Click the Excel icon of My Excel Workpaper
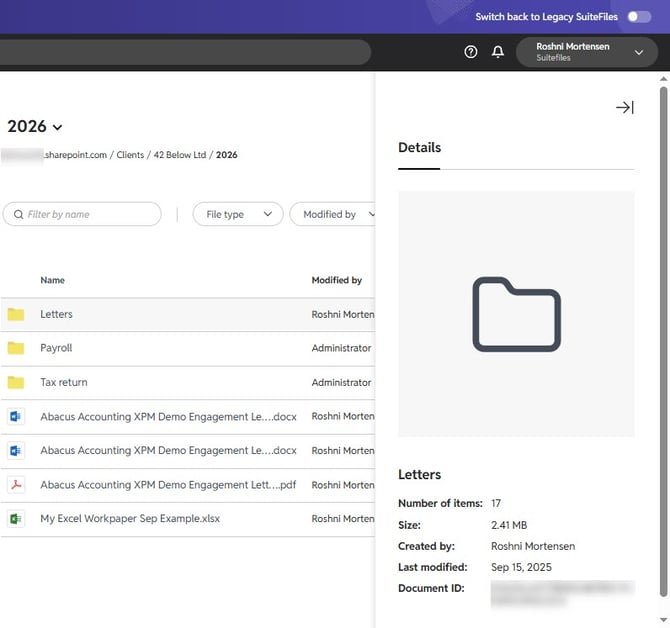670x628 pixels. (16, 519)
